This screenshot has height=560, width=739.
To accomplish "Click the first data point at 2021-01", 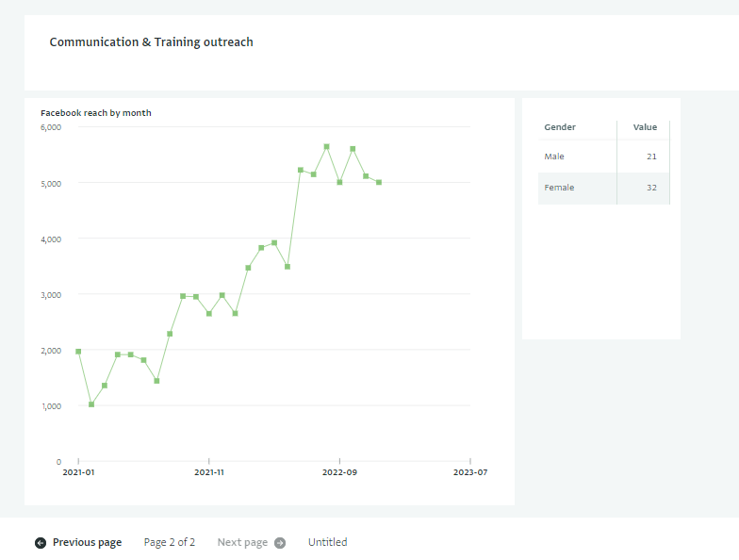I will 78,352.
